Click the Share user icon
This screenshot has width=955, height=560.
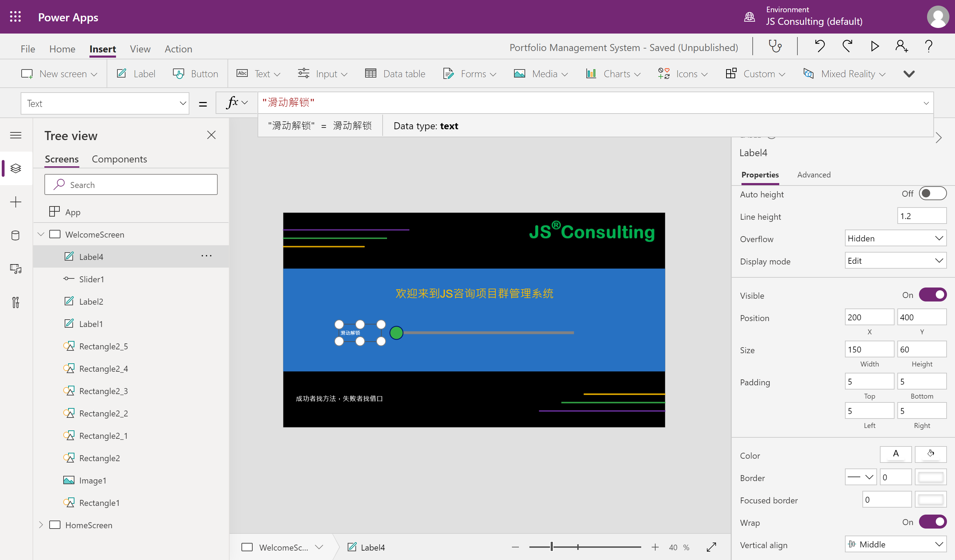[x=901, y=46]
